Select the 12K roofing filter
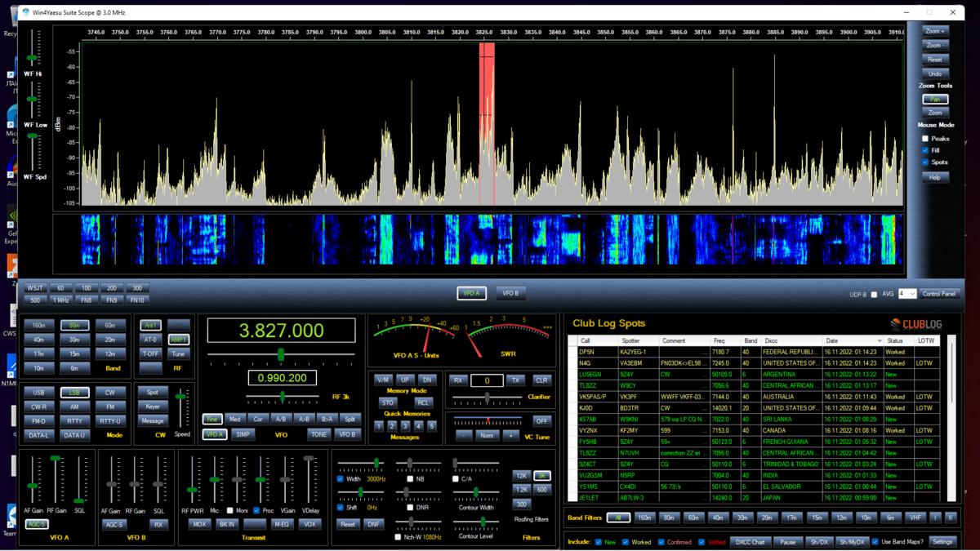 [522, 475]
